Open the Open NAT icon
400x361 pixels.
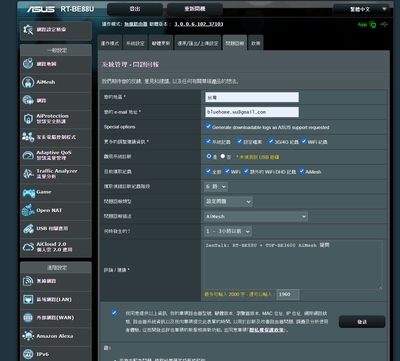[x=28, y=210]
